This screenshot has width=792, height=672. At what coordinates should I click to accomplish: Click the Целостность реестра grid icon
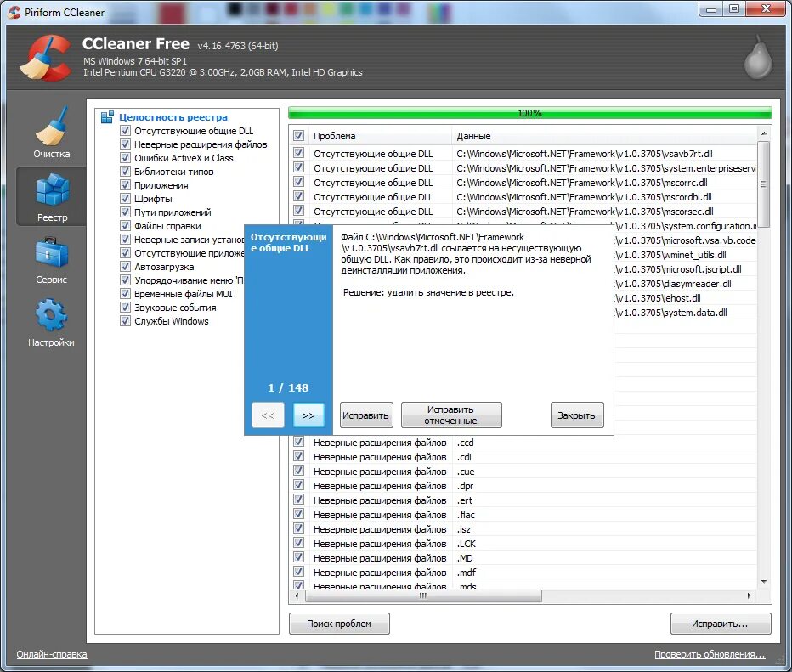pos(107,117)
